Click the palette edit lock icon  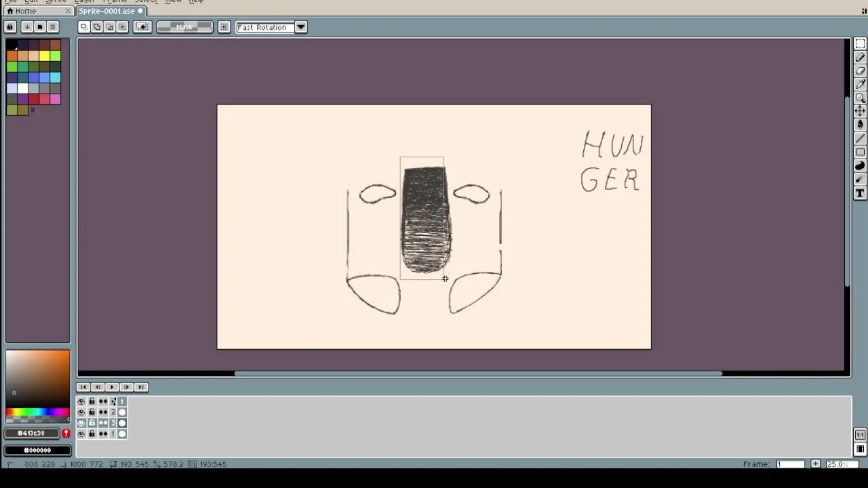point(10,27)
